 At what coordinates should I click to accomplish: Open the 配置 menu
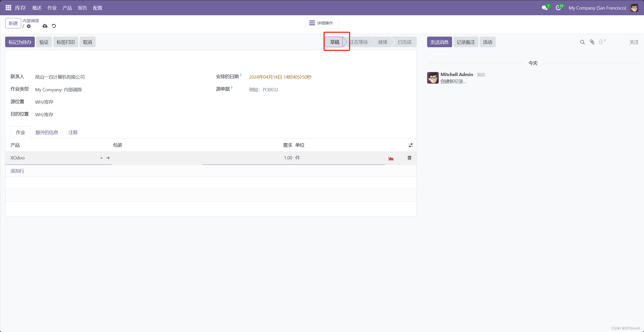point(98,8)
